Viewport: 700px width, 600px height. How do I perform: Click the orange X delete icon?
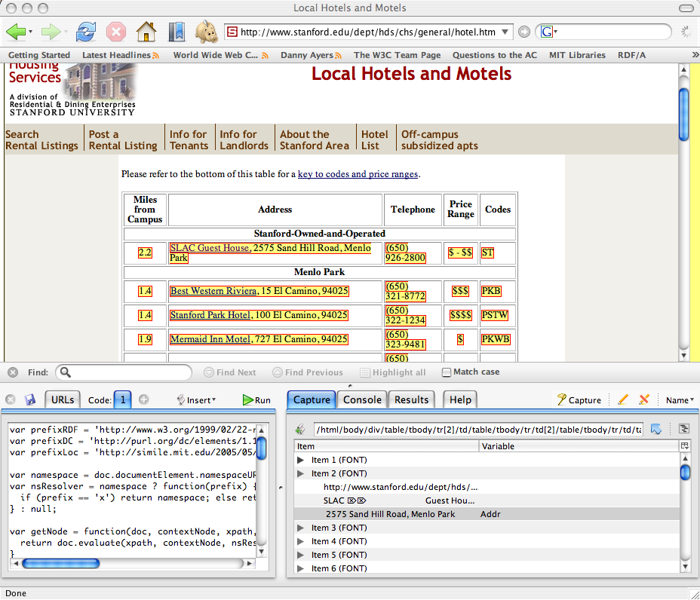click(643, 399)
